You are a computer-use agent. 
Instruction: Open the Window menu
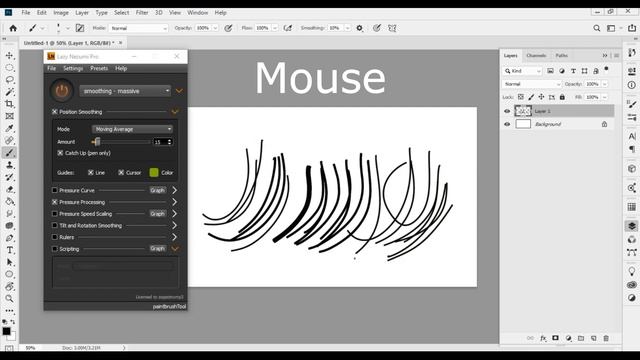[198, 13]
